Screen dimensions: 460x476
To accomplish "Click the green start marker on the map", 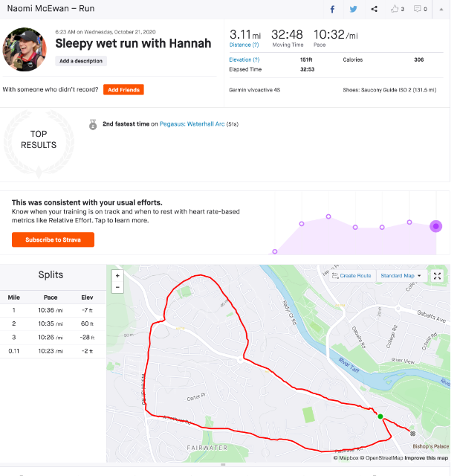I will click(380, 416).
